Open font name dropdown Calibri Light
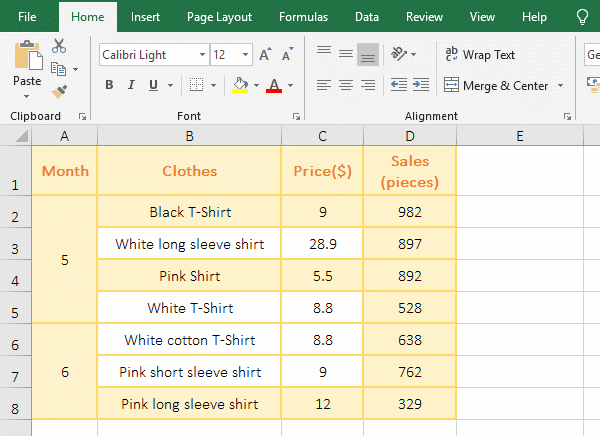The image size is (600, 436). click(202, 54)
